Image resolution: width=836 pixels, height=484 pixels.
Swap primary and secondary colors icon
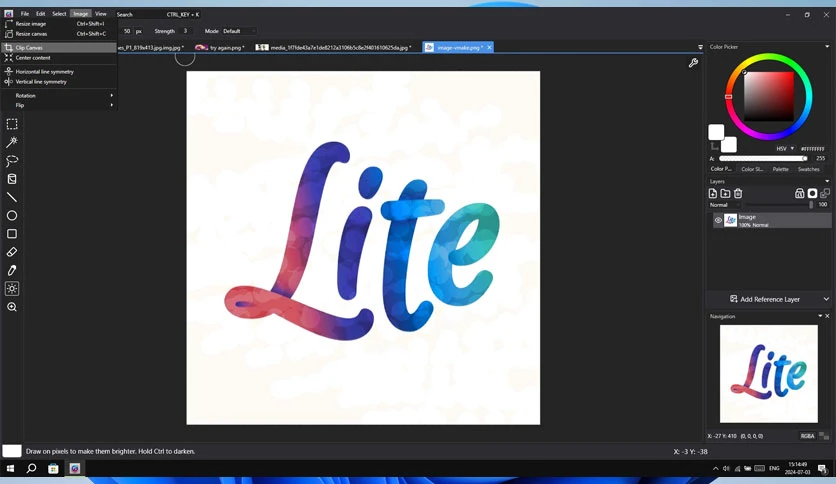pos(714,146)
